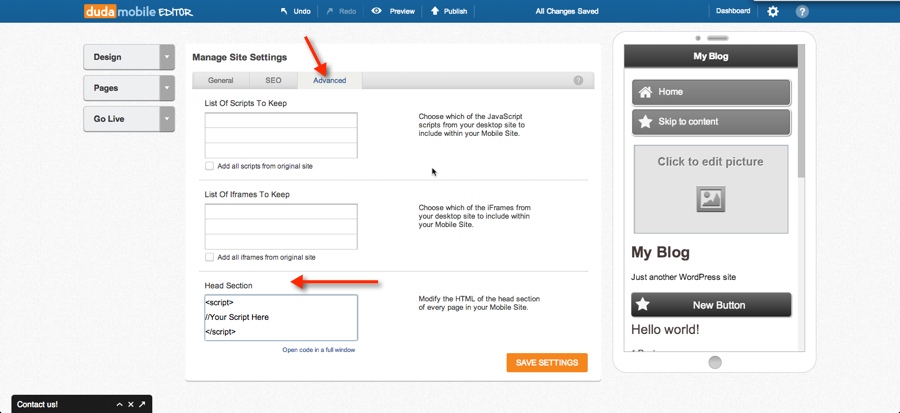Switch to the General tab
This screenshot has height=413, width=900.
click(x=220, y=80)
